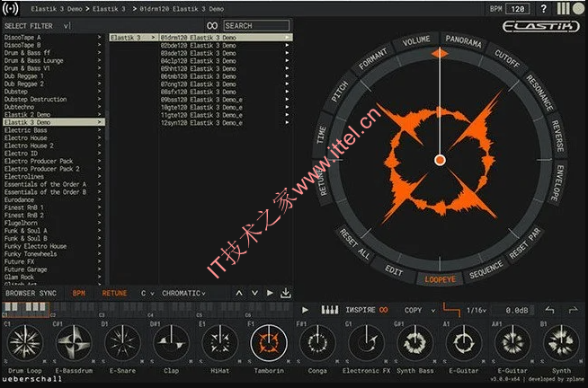Select the Formant wheel segment
This screenshot has width=588, height=388.
[372, 58]
